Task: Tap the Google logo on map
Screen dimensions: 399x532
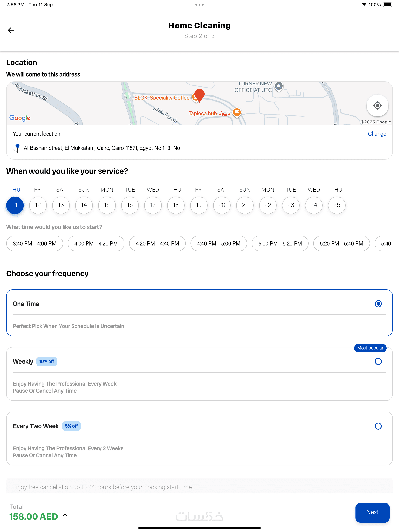Action: point(20,118)
